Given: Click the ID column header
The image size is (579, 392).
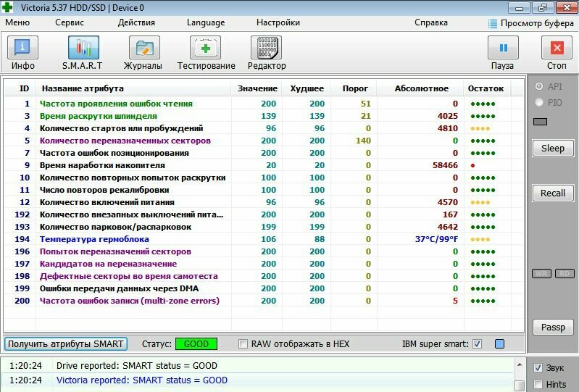Looking at the screenshot, I should click(24, 88).
